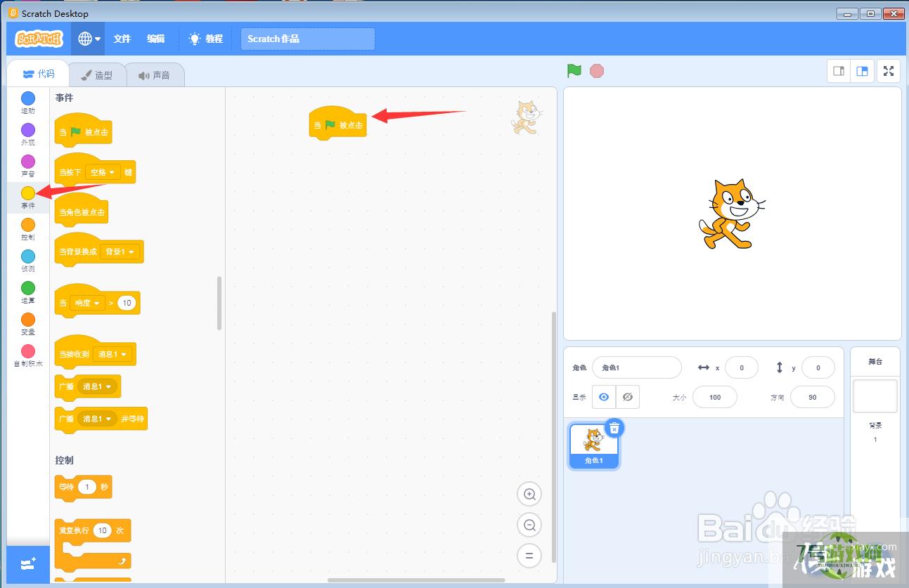
Task: Click the direction field showing 90
Action: pyautogui.click(x=813, y=397)
